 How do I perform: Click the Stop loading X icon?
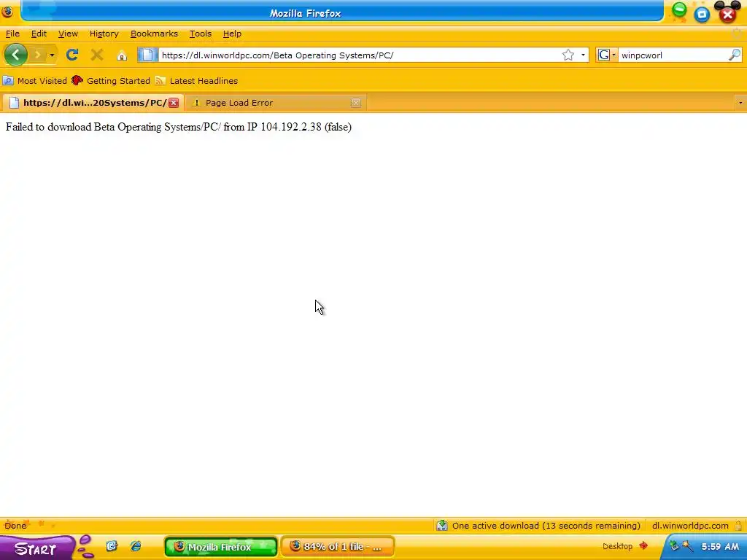point(97,55)
